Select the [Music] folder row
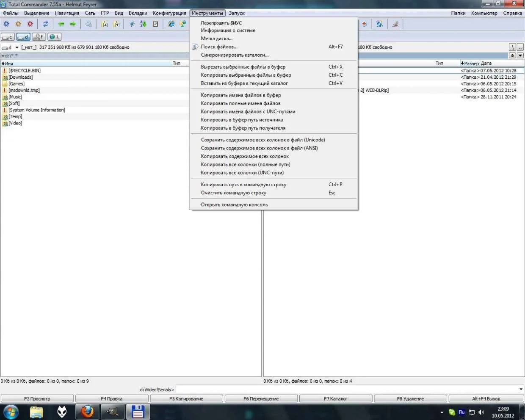Image resolution: width=525 pixels, height=420 pixels. click(95, 97)
